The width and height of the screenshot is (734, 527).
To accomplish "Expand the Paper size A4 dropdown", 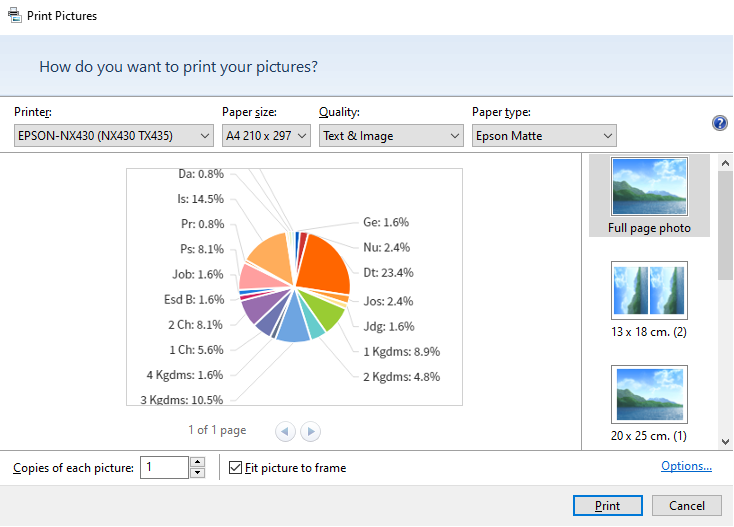I will tap(266, 136).
